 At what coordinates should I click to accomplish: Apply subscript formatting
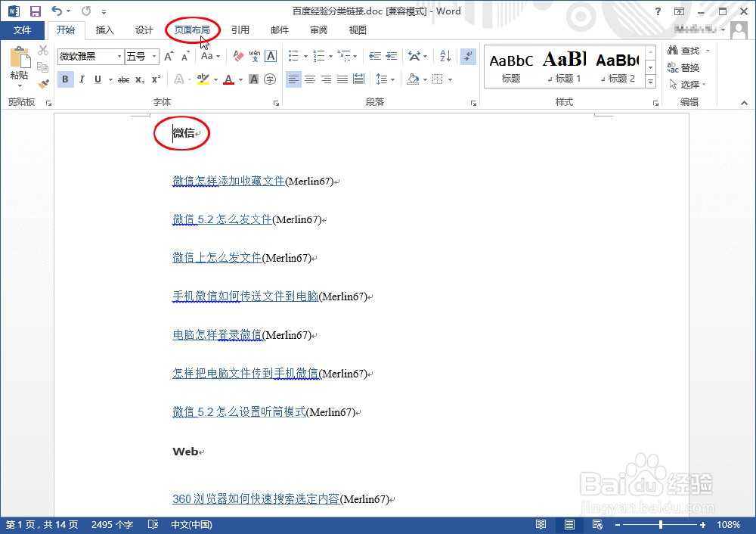coord(140,79)
